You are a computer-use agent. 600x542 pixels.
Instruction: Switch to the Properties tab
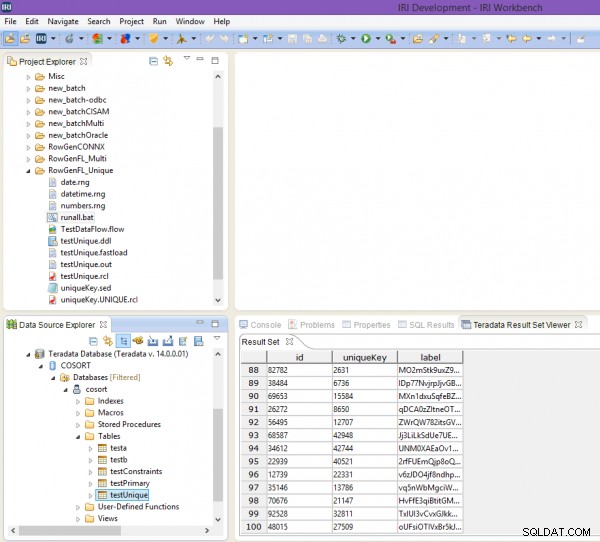pos(366,325)
